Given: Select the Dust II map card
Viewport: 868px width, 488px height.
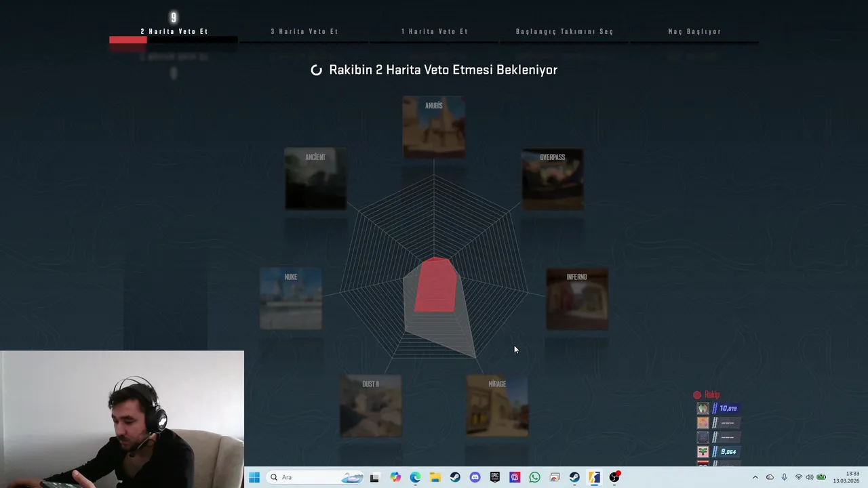Looking at the screenshot, I should point(371,406).
